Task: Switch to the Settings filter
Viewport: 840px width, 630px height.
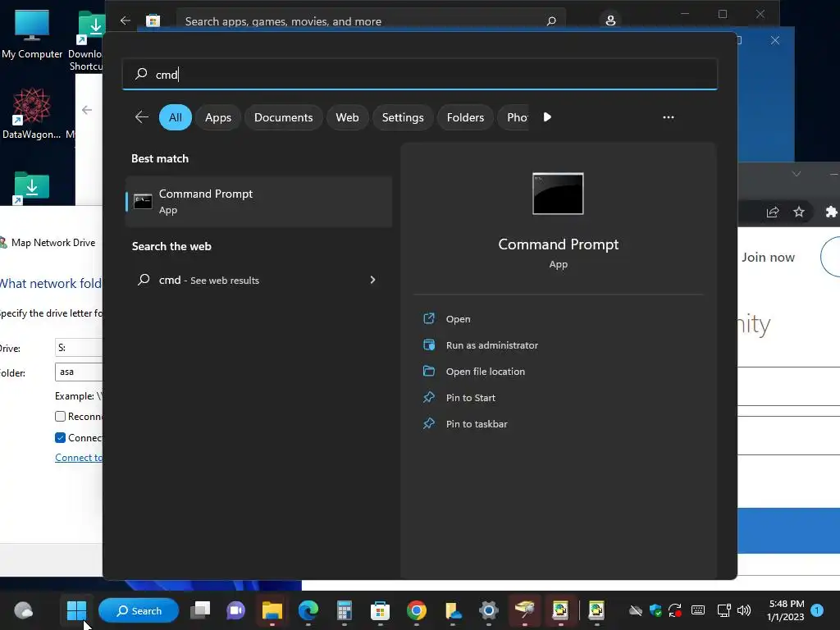Action: pos(402,117)
